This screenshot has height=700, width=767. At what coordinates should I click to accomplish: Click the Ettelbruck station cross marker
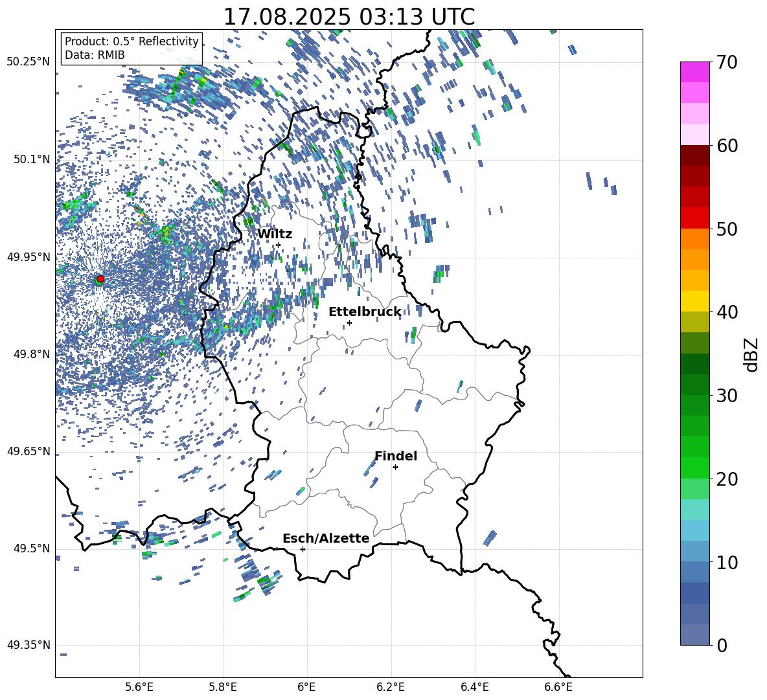coord(349,322)
